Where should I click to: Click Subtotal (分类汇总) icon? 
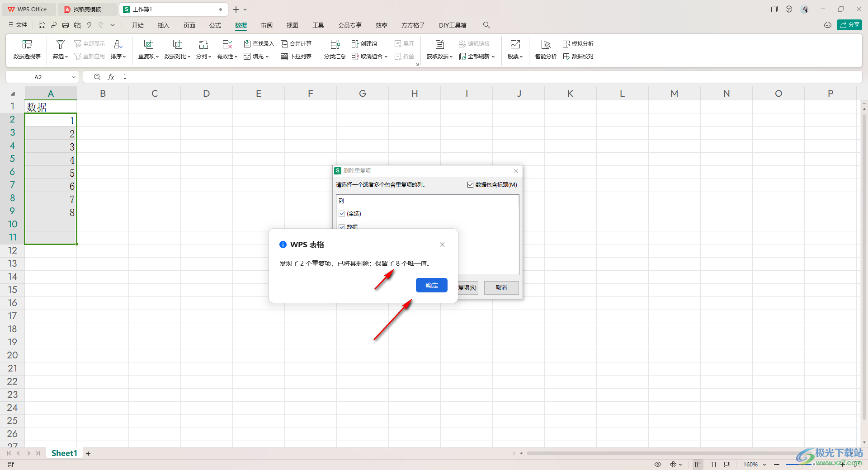[x=335, y=44]
